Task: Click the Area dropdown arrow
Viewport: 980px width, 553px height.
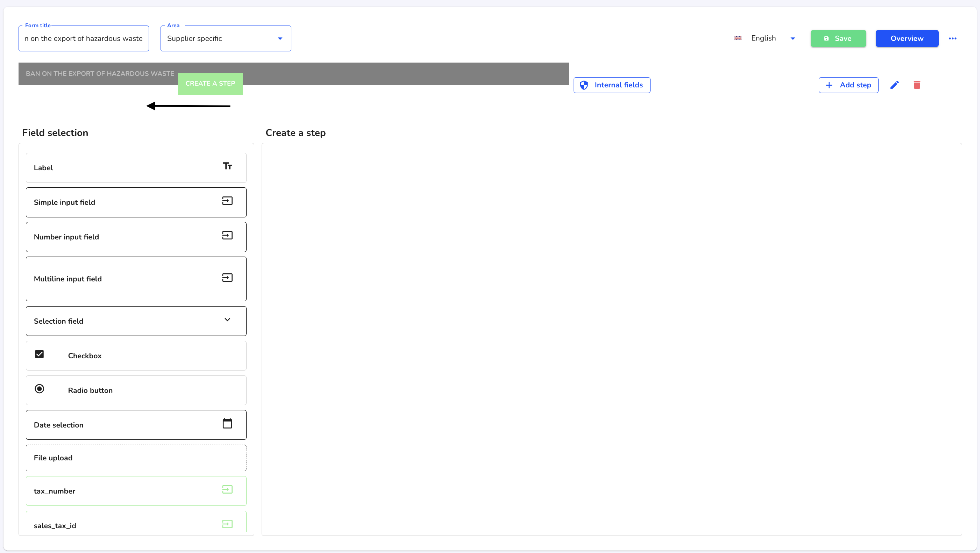Action: pos(280,38)
